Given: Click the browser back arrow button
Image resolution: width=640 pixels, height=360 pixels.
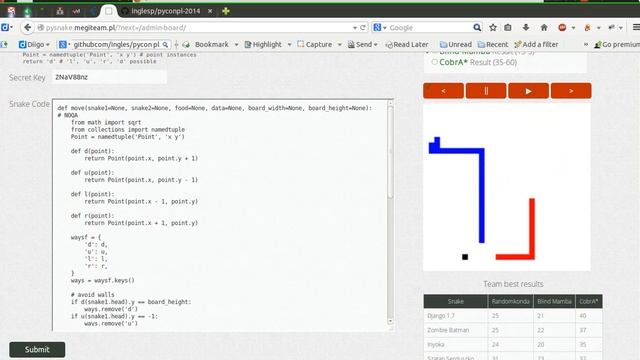Looking at the screenshot, I should pyautogui.click(x=27, y=27).
